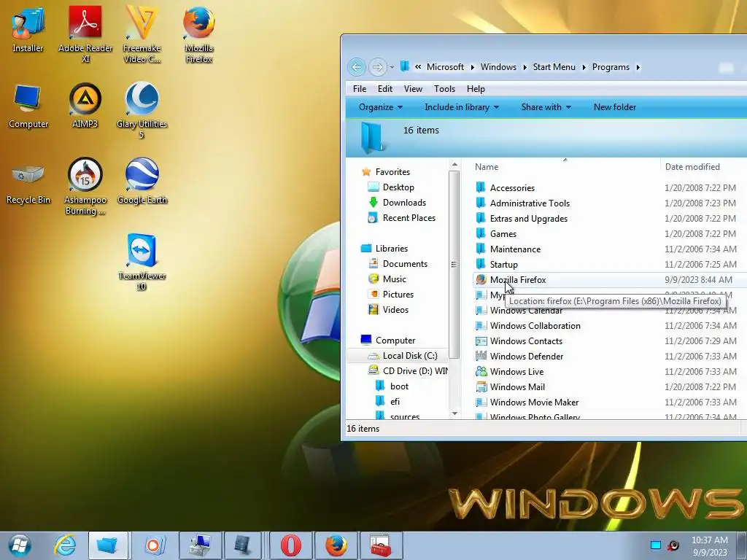Screen dimensions: 747x560
Task: Launch Internet Explorer from the taskbar
Action: pos(65,545)
